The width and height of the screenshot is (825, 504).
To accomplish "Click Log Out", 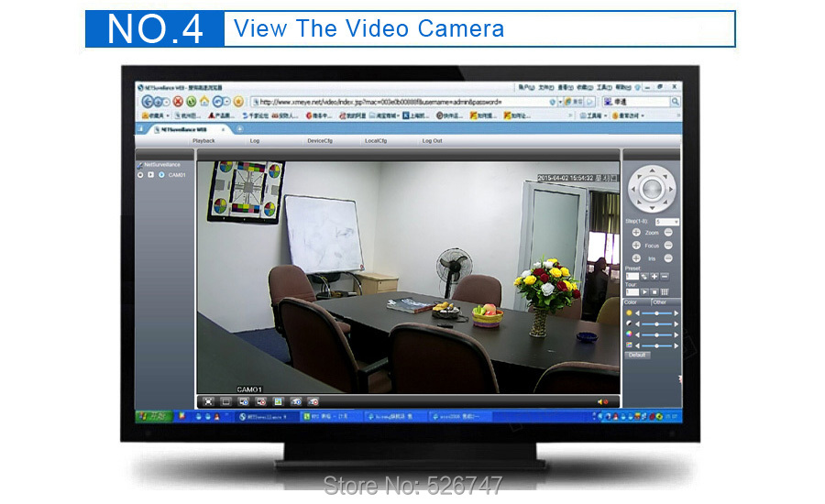I will point(432,141).
